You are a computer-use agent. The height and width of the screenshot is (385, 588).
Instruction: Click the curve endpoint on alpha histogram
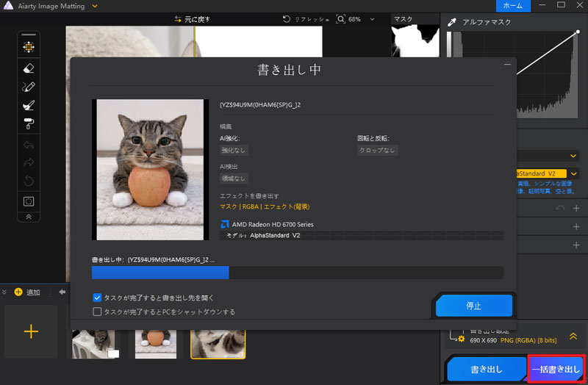pyautogui.click(x=578, y=32)
